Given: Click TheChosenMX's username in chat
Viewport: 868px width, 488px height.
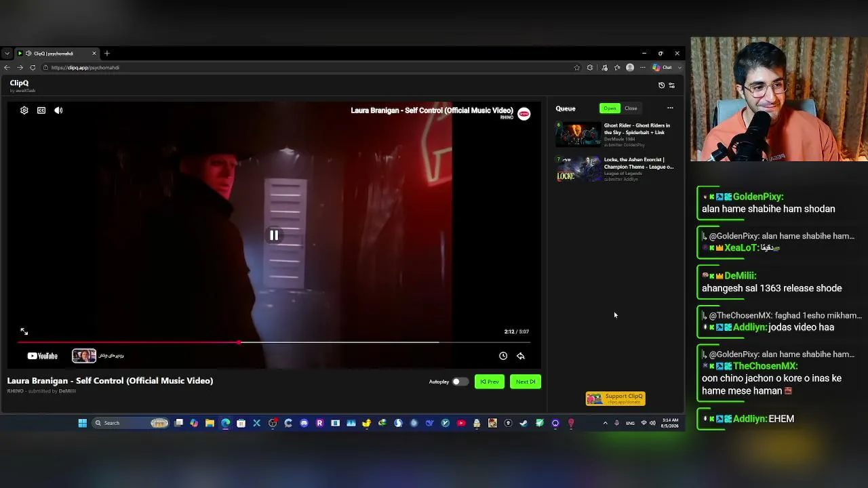Looking at the screenshot, I should click(765, 366).
